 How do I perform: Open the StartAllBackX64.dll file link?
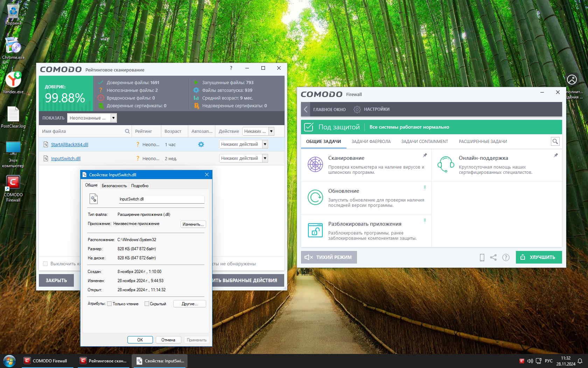(x=69, y=144)
